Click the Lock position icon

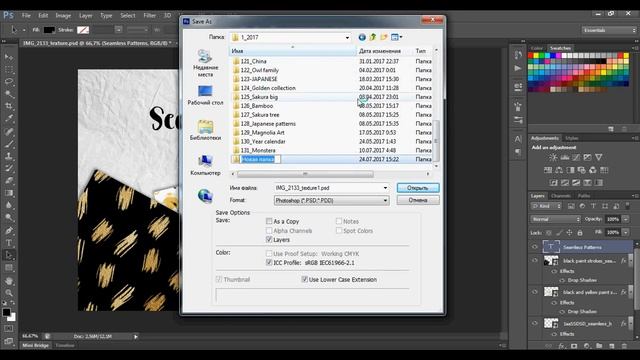tap(569, 233)
